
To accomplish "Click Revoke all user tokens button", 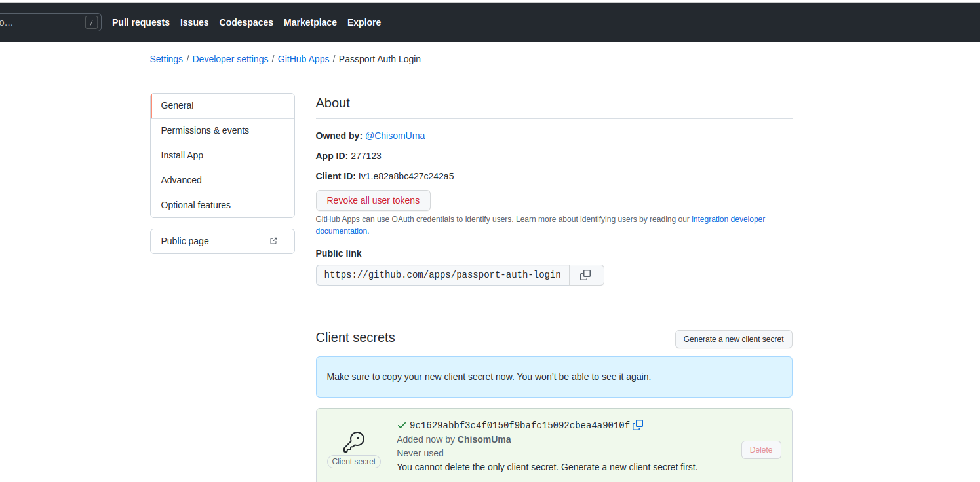I will pos(373,200).
